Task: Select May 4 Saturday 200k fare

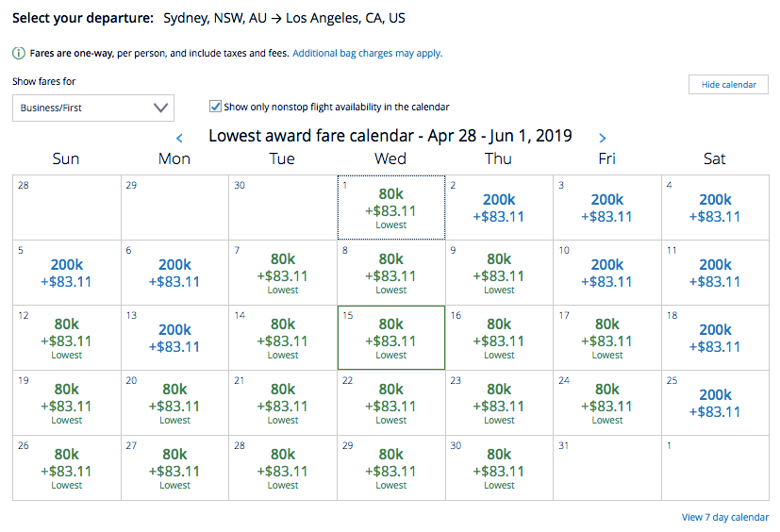Action: [x=714, y=208]
